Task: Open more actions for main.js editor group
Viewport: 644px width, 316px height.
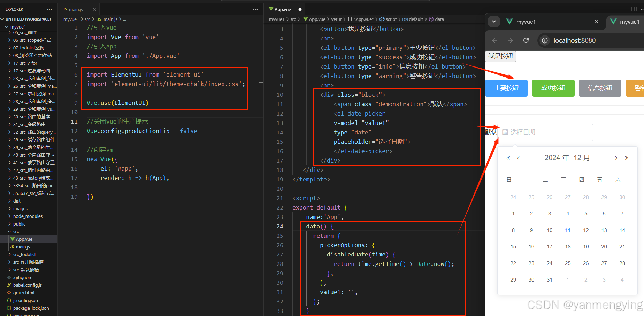Action: point(255,9)
